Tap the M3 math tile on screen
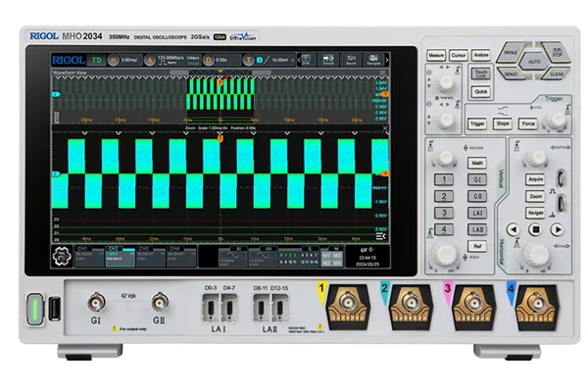The height and width of the screenshot is (392, 588). pyautogui.click(x=337, y=255)
